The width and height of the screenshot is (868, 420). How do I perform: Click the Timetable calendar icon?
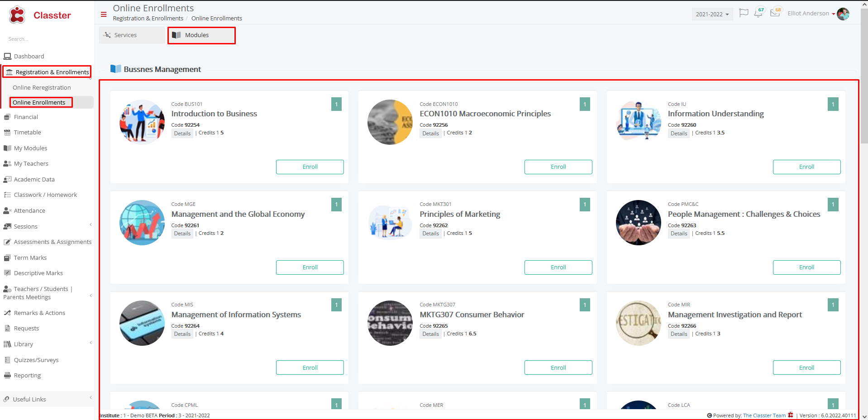[x=7, y=133]
